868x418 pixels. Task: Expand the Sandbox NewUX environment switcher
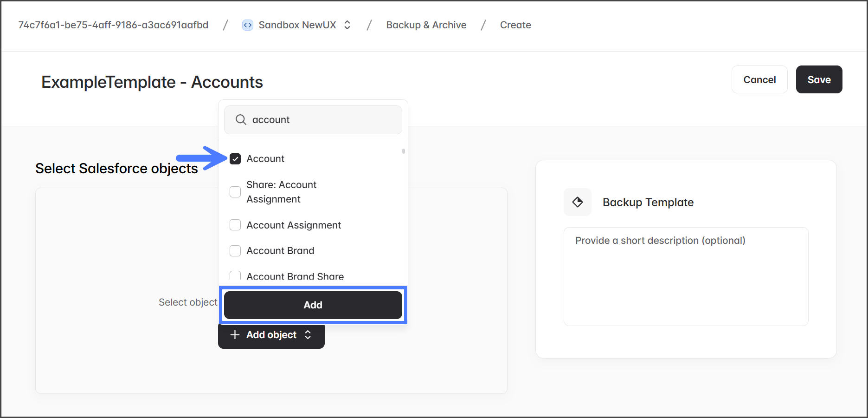pyautogui.click(x=347, y=25)
